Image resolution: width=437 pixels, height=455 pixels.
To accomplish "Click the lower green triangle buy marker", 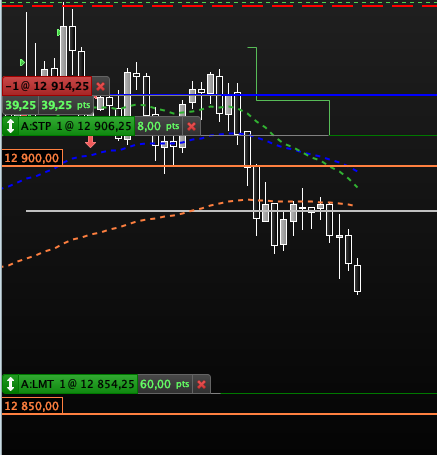I will 22,62.
